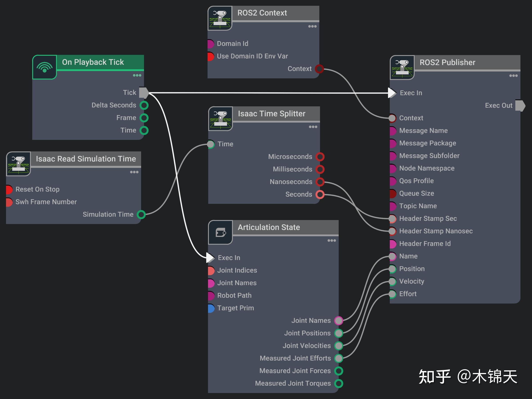Click the Isaac Read Simulation Time node icon
The height and width of the screenshot is (399, 532).
pos(18,164)
